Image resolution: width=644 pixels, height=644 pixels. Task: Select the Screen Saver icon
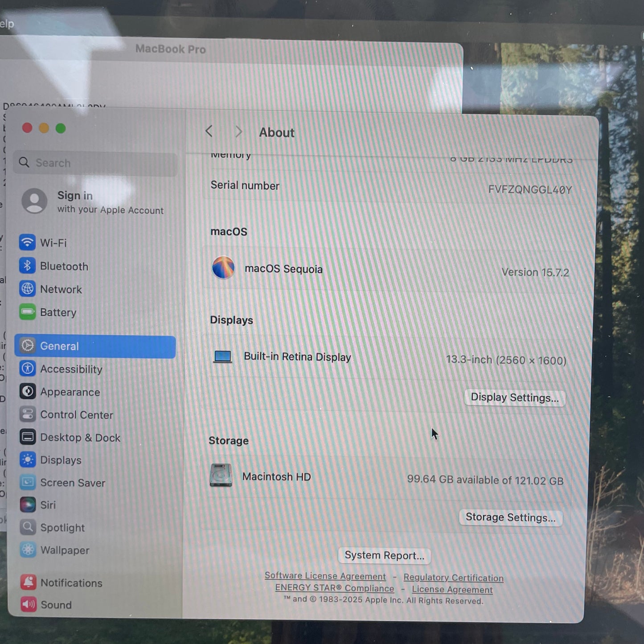point(28,482)
